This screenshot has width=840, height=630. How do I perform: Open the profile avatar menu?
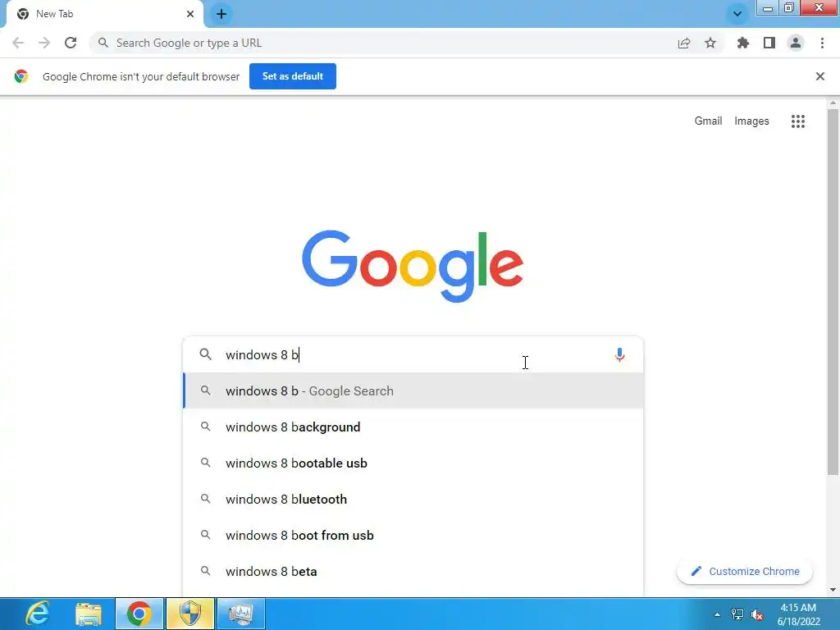tap(796, 43)
